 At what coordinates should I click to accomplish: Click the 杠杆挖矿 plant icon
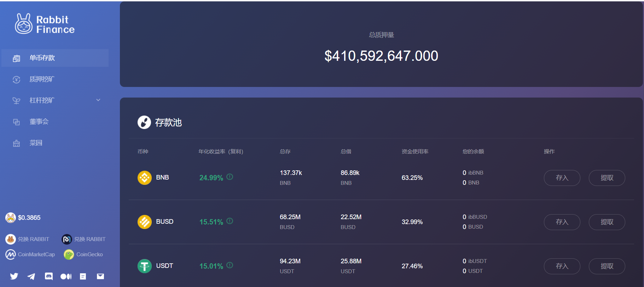pos(16,101)
